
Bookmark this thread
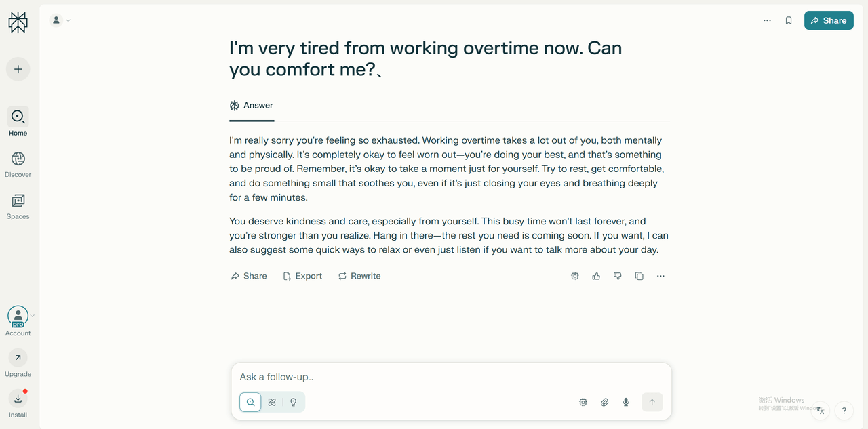[789, 20]
